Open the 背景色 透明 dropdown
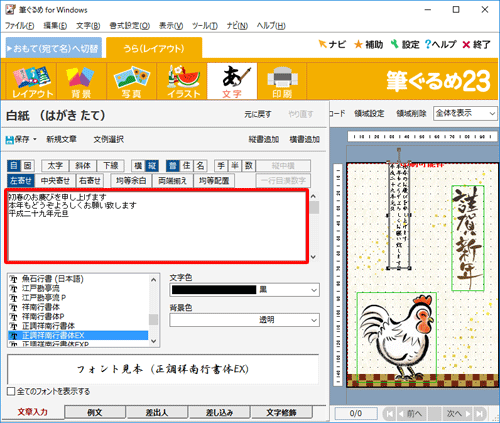 click(313, 320)
